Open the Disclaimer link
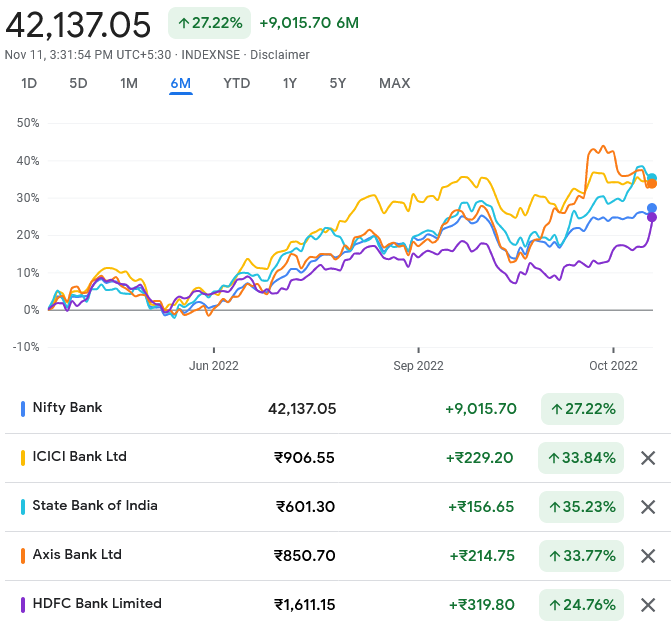This screenshot has width=671, height=629. 280,55
